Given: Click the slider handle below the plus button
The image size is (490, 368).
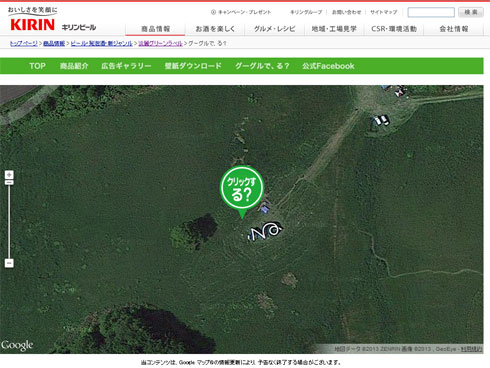Looking at the screenshot, I should [9, 182].
